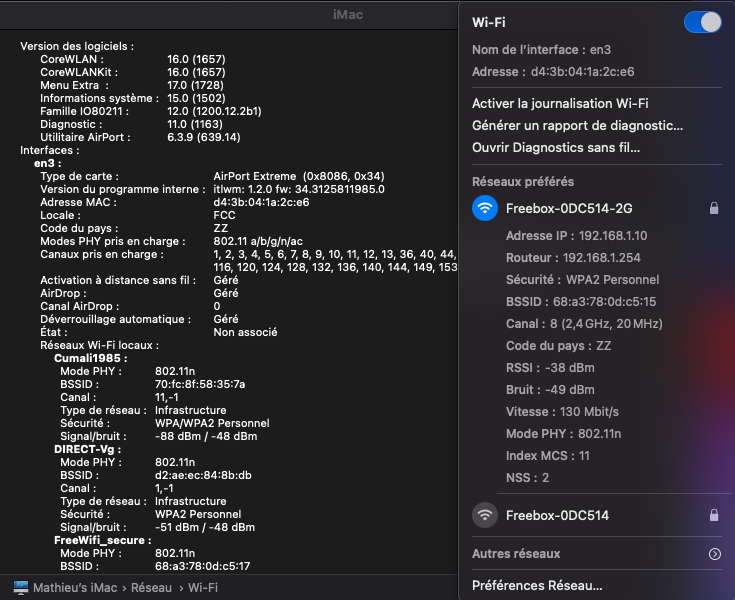The width and height of the screenshot is (735, 600).
Task: Open Préférences Réseau…
Action: pos(537,585)
